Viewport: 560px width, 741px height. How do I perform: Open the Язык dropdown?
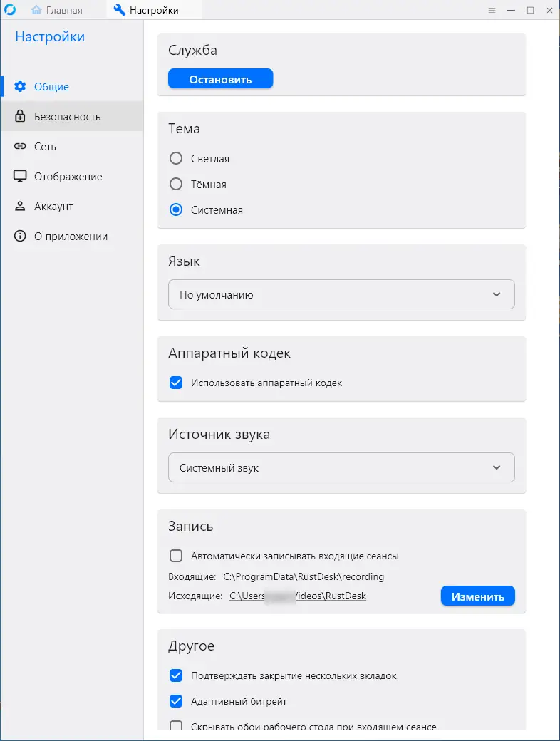click(341, 294)
